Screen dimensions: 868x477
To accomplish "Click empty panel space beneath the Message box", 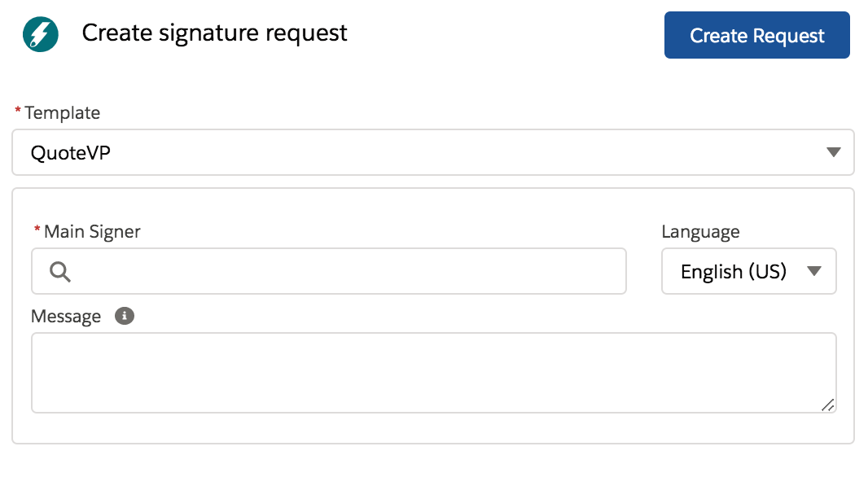I will pyautogui.click(x=432, y=428).
